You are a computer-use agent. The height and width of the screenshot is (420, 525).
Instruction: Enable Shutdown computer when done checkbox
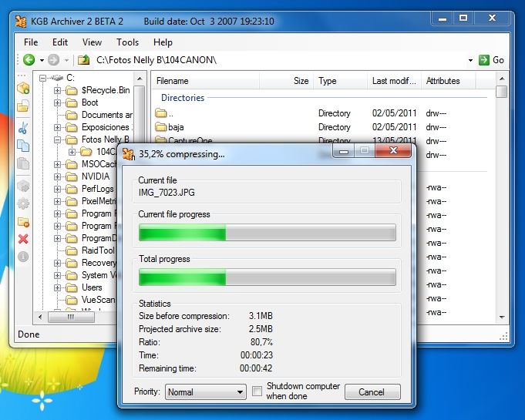257,391
